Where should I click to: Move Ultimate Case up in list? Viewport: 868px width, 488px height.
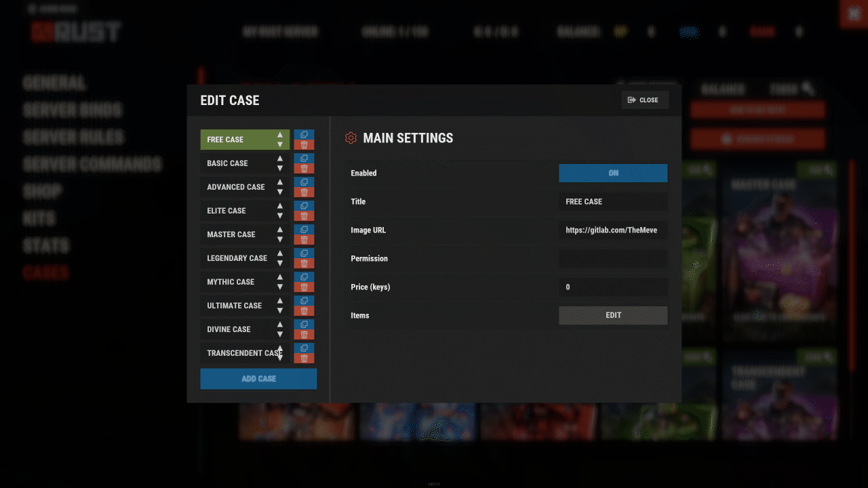[x=280, y=301]
